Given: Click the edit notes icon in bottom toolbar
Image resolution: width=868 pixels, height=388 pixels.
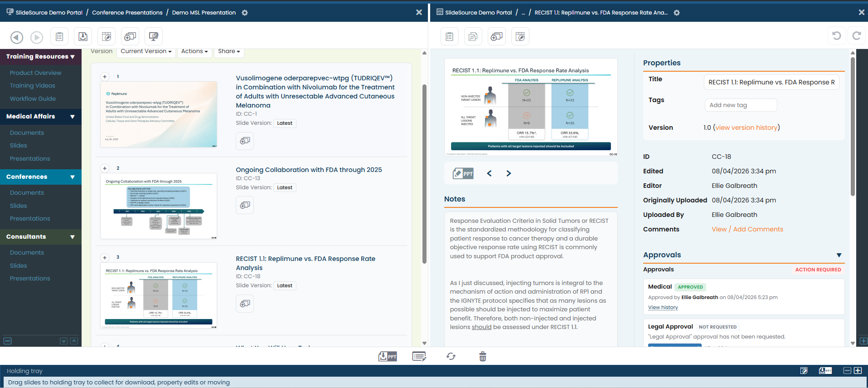Looking at the screenshot, I should pos(419,357).
